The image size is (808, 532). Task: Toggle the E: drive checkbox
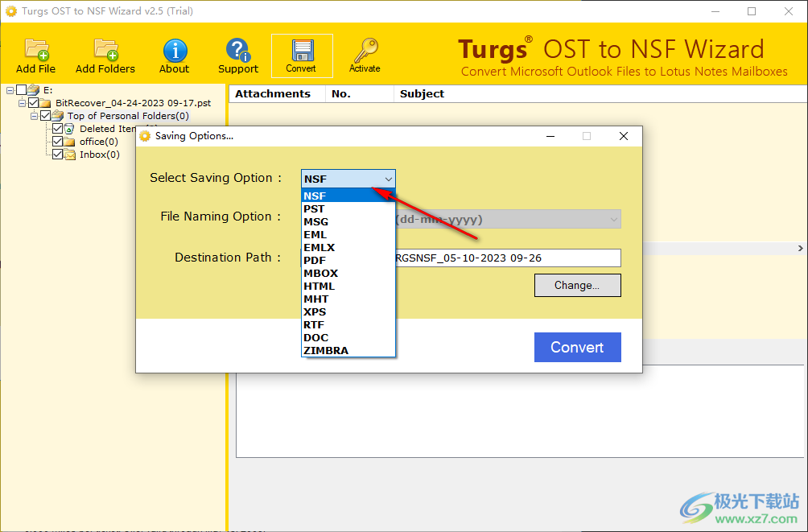pyautogui.click(x=21, y=90)
